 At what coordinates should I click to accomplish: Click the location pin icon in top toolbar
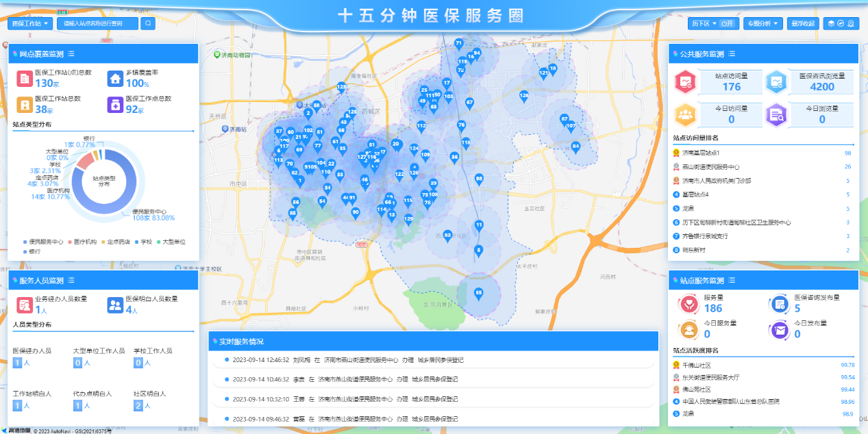coord(850,23)
